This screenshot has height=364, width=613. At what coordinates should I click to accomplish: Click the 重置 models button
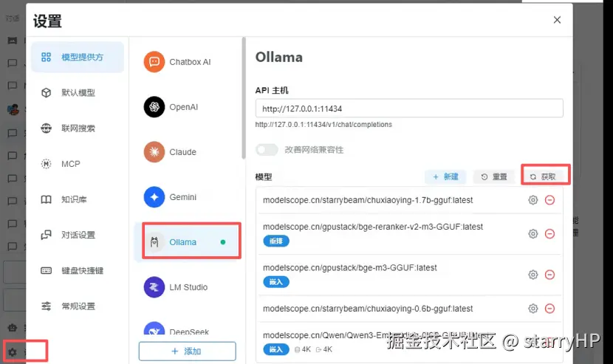pos(494,176)
